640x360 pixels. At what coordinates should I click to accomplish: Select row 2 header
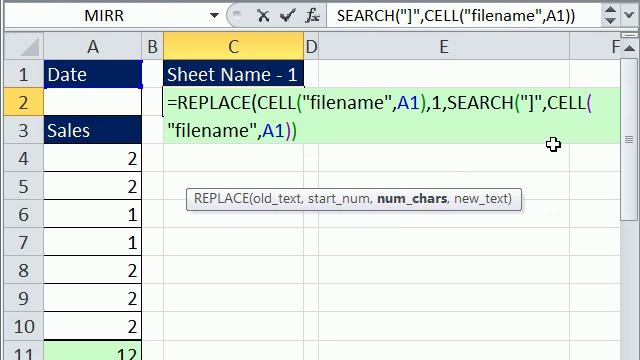(x=24, y=102)
